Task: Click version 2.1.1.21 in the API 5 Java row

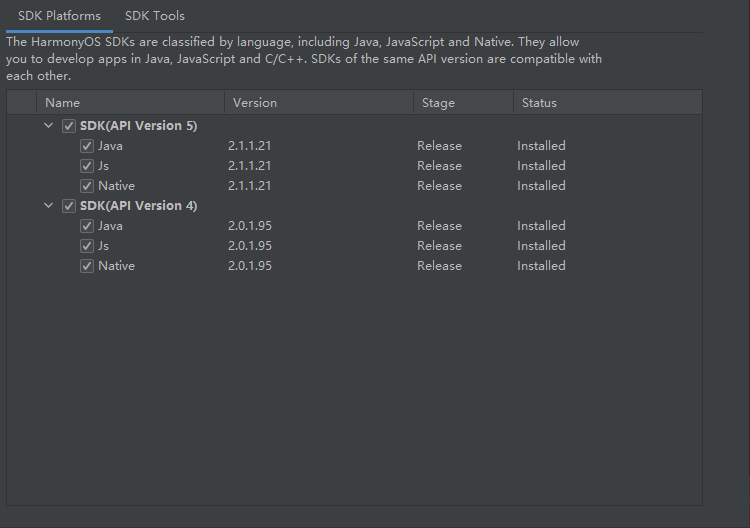Action: click(249, 146)
